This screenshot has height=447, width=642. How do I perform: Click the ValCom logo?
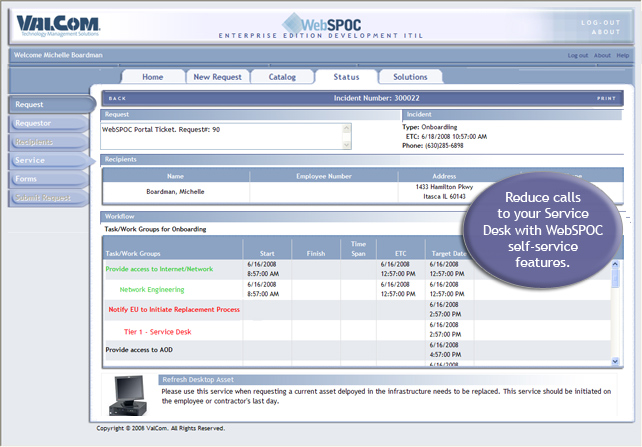tap(58, 26)
